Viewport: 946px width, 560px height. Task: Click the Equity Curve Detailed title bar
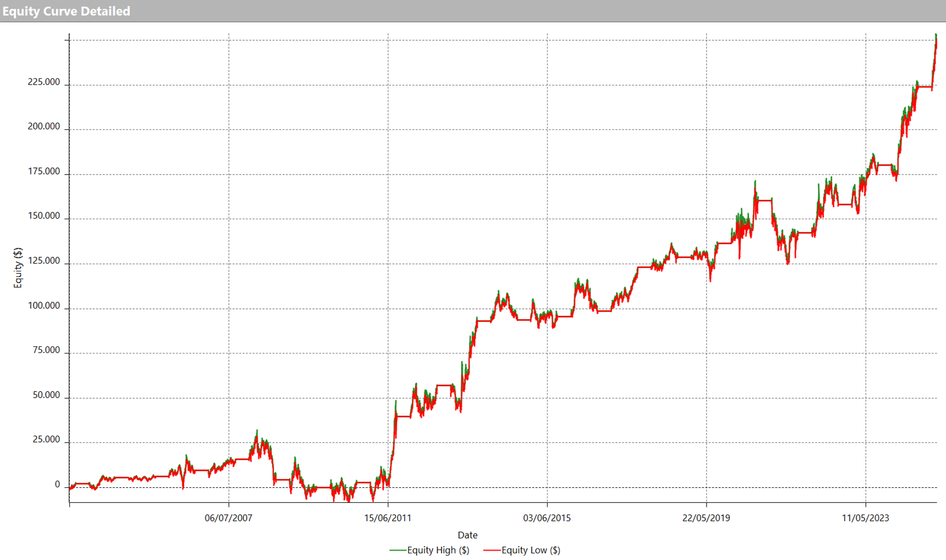pos(66,11)
